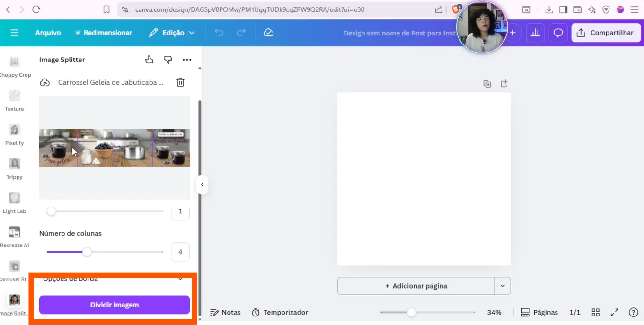Open the Trippy effect app
The image size is (644, 325).
[15, 168]
